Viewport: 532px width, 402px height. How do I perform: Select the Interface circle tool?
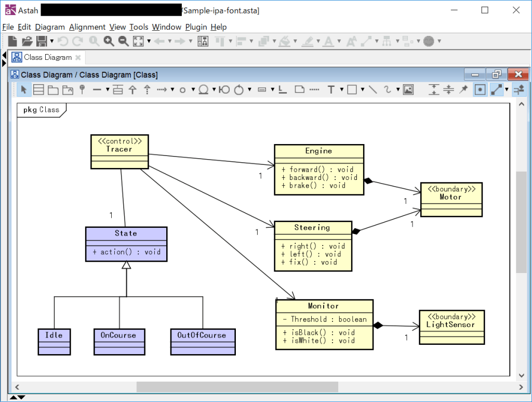182,90
